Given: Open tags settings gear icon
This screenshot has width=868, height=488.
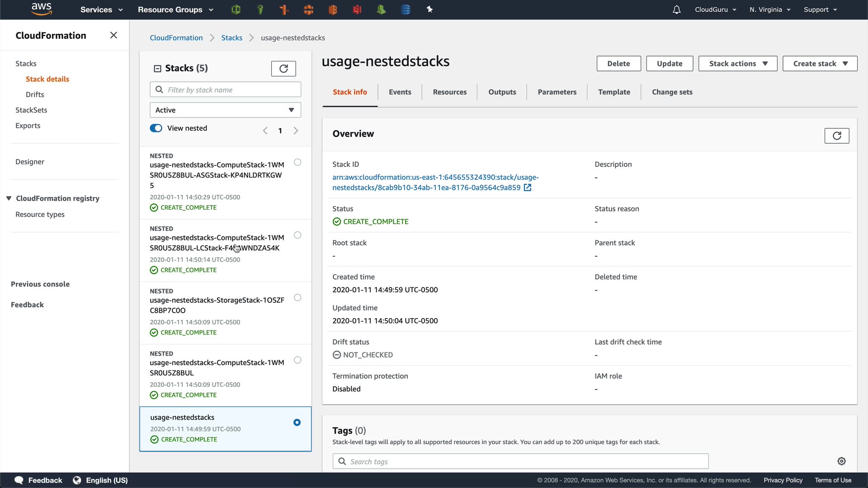Looking at the screenshot, I should click(841, 461).
